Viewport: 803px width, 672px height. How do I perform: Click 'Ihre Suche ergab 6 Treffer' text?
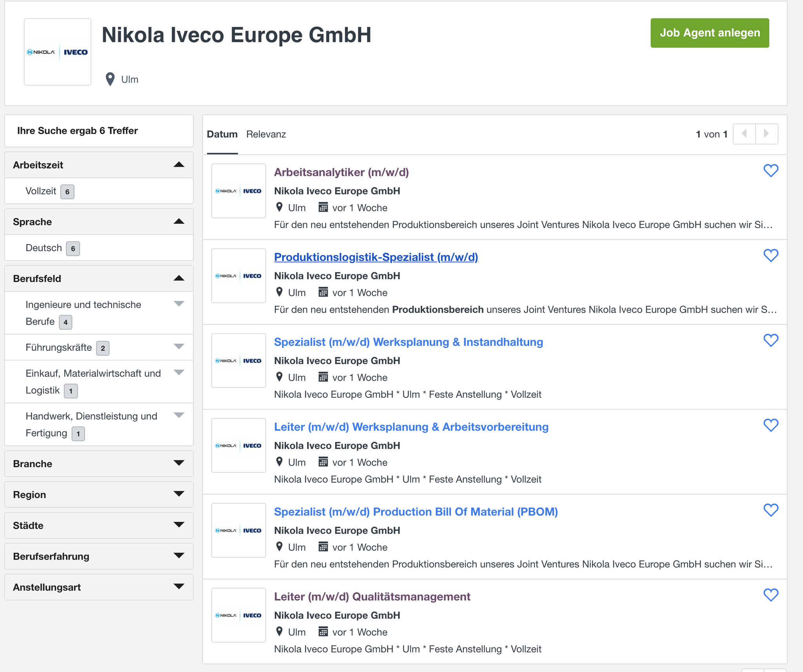tap(78, 130)
